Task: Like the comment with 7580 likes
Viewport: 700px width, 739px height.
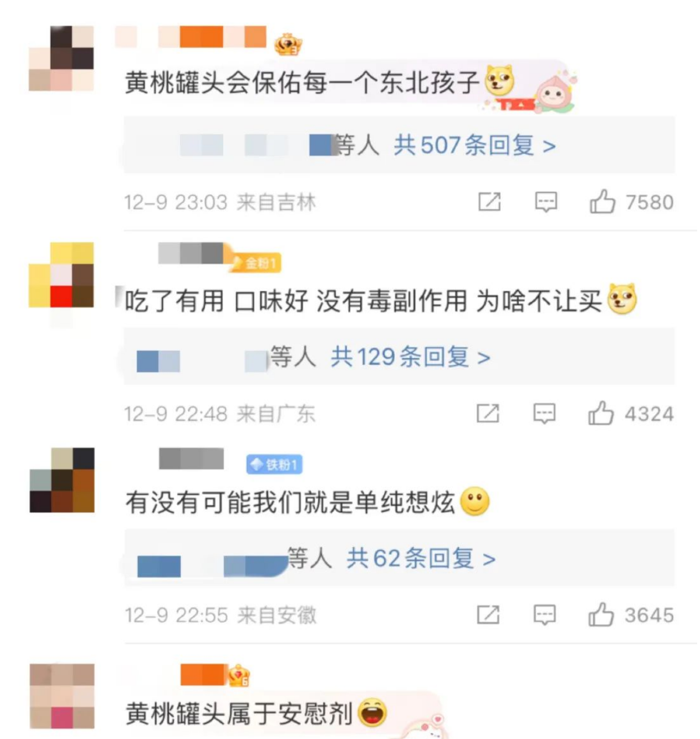Action: coord(602,202)
